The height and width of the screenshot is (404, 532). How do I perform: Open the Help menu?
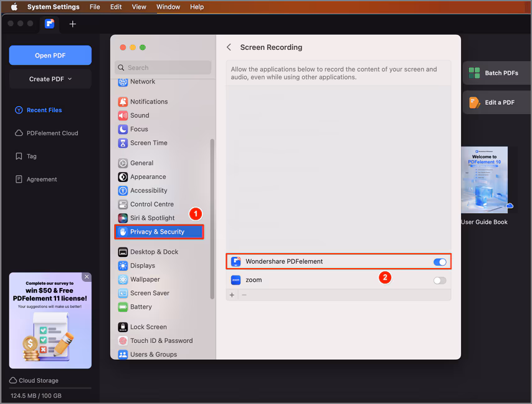point(197,7)
